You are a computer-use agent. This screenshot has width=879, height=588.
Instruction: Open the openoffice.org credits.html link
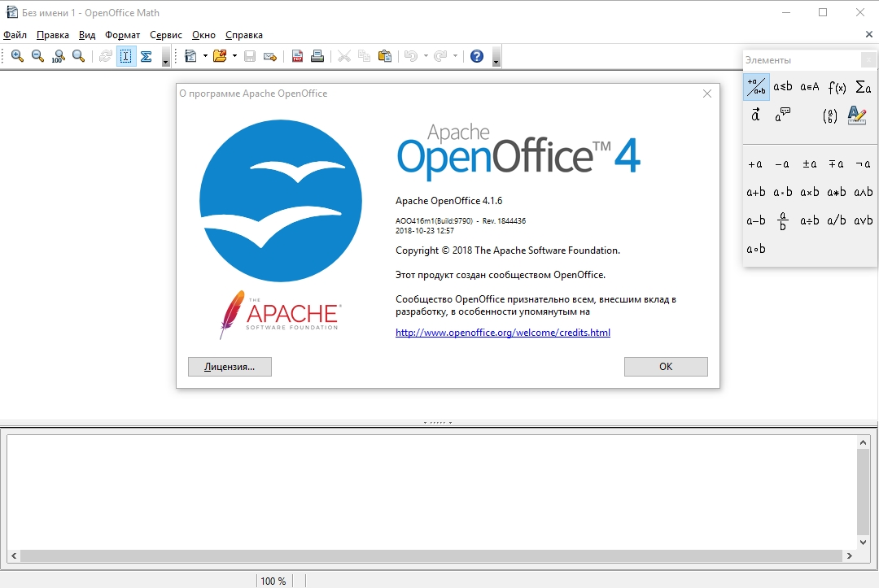[x=503, y=333]
